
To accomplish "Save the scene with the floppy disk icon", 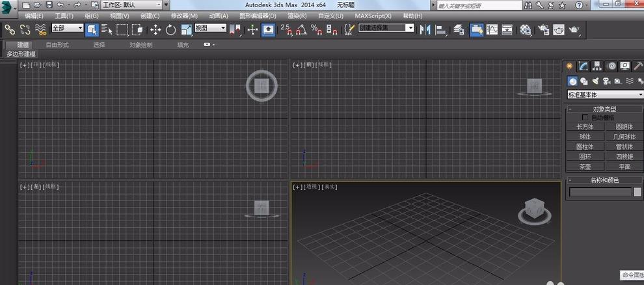I will (49, 5).
